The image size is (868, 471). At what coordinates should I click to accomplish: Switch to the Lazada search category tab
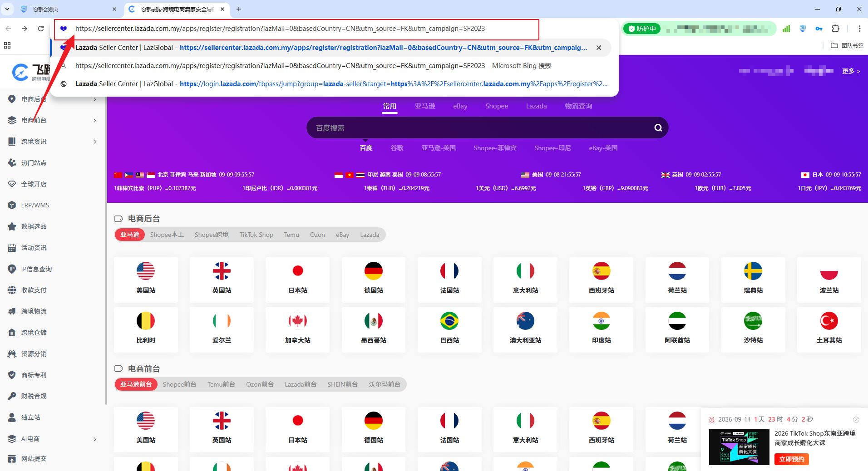(537, 106)
